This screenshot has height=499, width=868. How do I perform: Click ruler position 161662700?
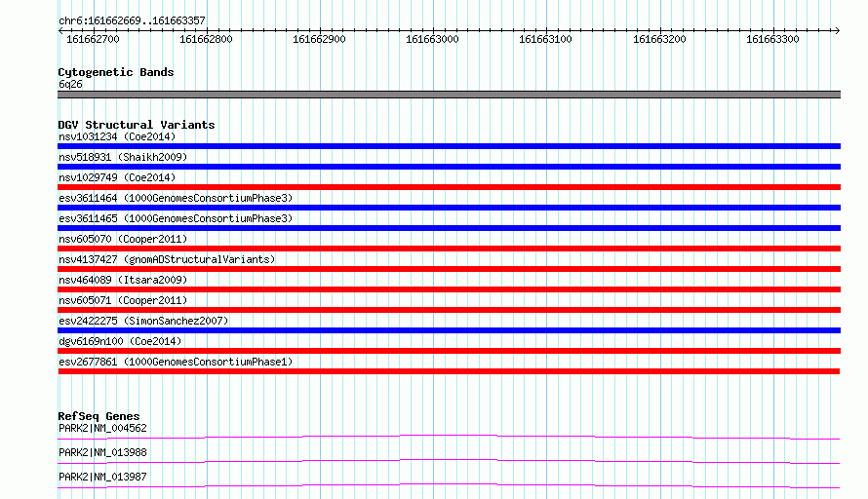click(x=93, y=39)
